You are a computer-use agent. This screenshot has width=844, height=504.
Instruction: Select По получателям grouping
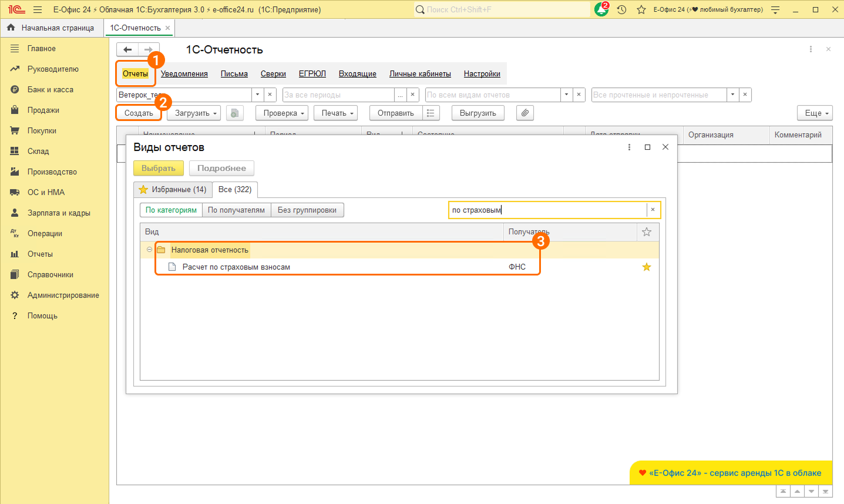[x=236, y=210]
